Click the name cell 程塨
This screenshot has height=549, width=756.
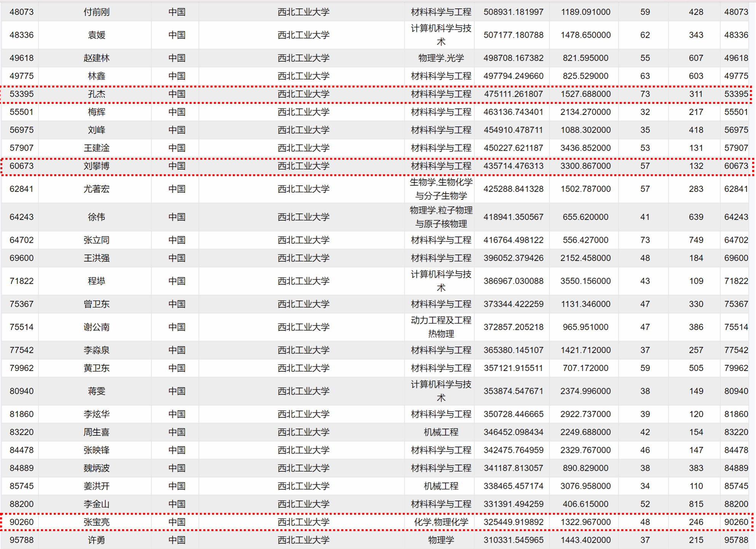[96, 281]
